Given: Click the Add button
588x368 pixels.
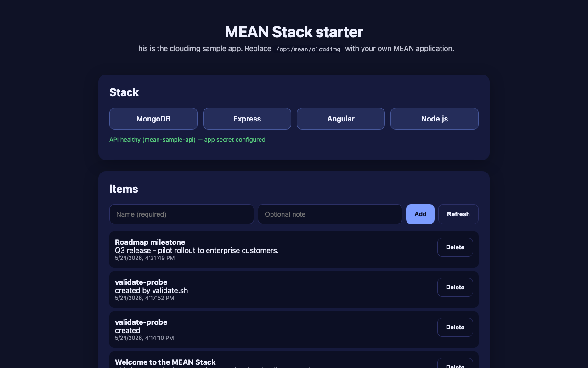Looking at the screenshot, I should coord(420,214).
